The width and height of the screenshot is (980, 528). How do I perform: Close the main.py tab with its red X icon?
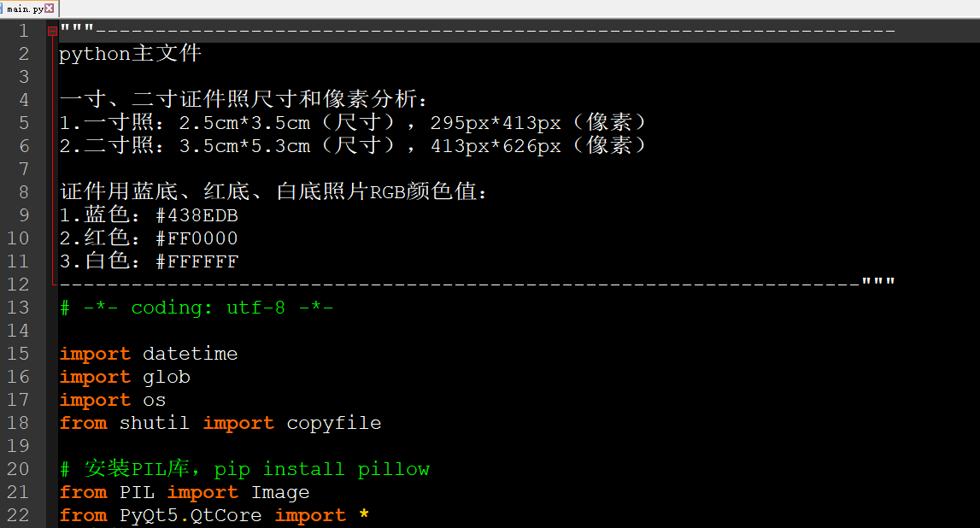[49, 9]
